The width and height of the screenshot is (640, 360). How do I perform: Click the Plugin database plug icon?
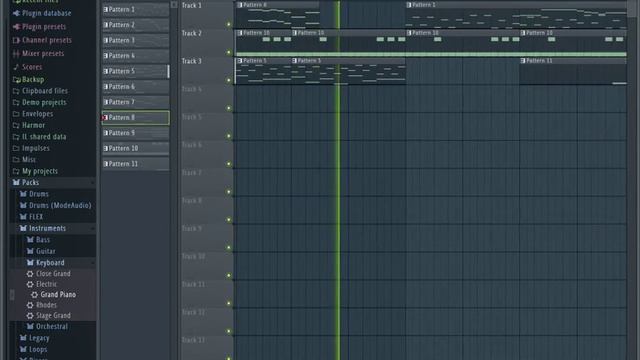coord(16,13)
